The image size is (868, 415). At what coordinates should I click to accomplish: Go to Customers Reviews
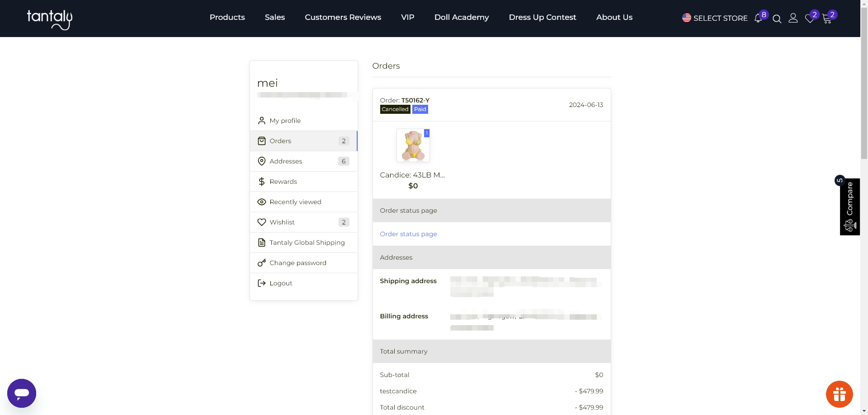click(343, 17)
